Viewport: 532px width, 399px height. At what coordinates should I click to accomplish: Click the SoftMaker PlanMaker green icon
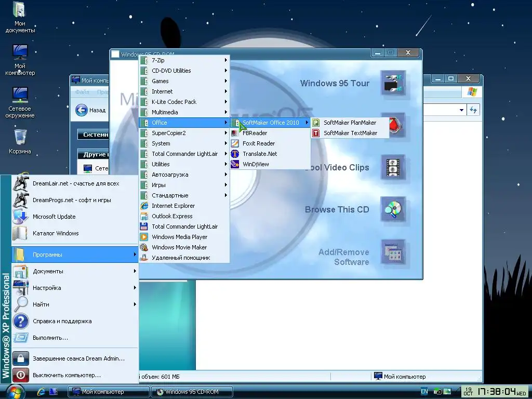tap(316, 123)
